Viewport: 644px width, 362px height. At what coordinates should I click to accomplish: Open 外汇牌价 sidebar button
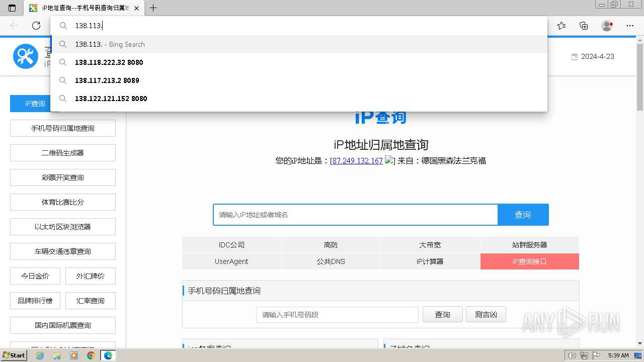click(x=91, y=276)
